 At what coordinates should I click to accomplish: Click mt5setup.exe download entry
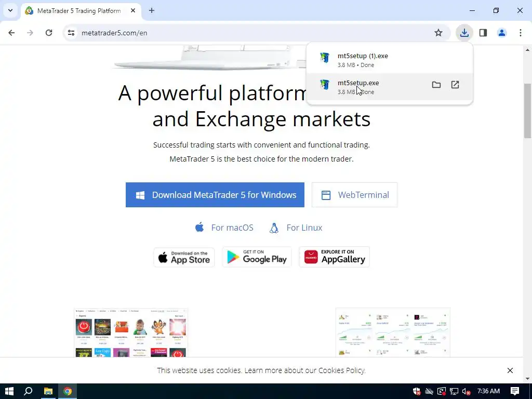390,87
